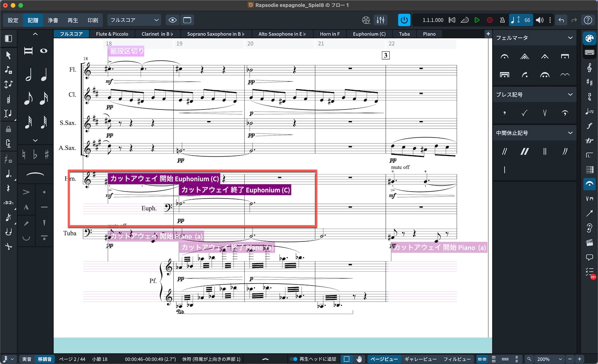Switch to 印刷 mode
598x364 pixels.
[93, 20]
